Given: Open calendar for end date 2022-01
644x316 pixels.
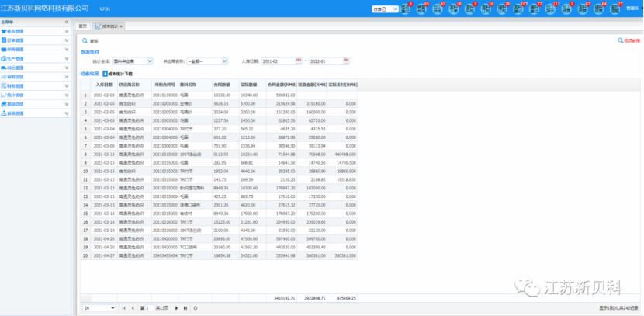Looking at the screenshot, I should pos(346,61).
